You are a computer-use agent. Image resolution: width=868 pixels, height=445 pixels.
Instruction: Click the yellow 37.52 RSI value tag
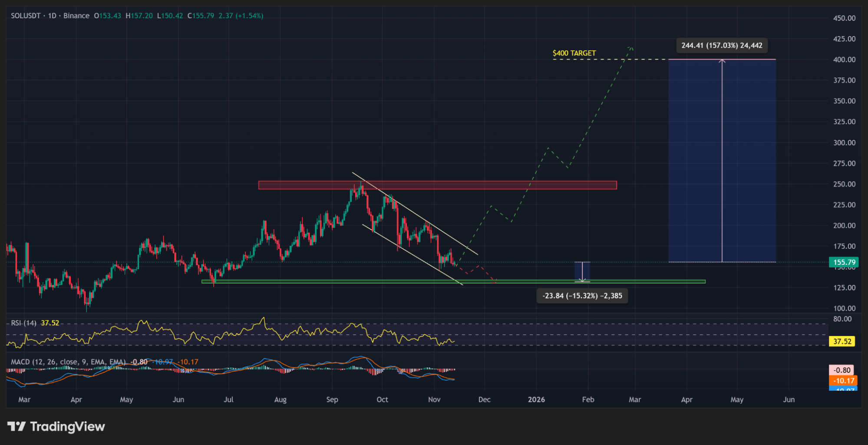coord(842,341)
